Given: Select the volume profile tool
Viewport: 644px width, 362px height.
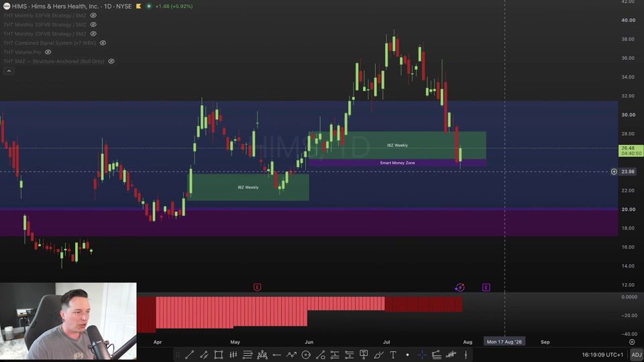Looking at the screenshot, I should [451, 355].
